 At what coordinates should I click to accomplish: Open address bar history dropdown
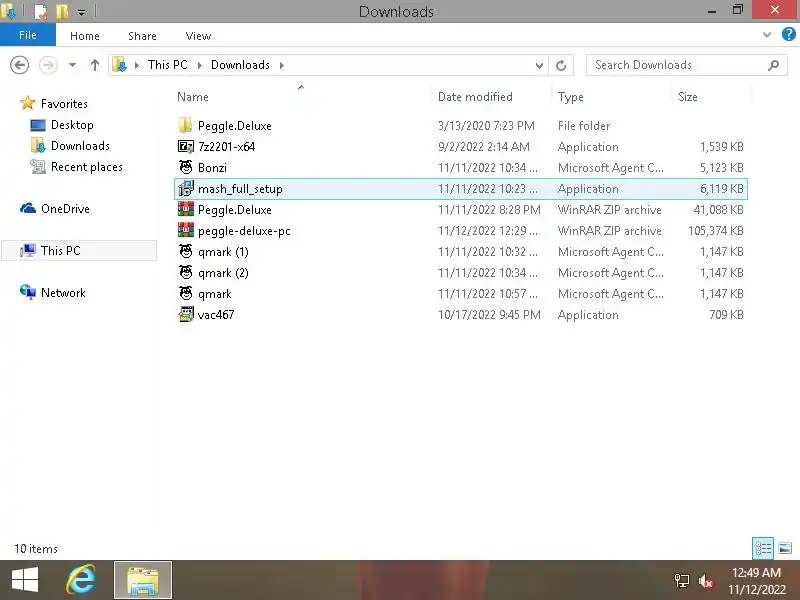point(539,65)
